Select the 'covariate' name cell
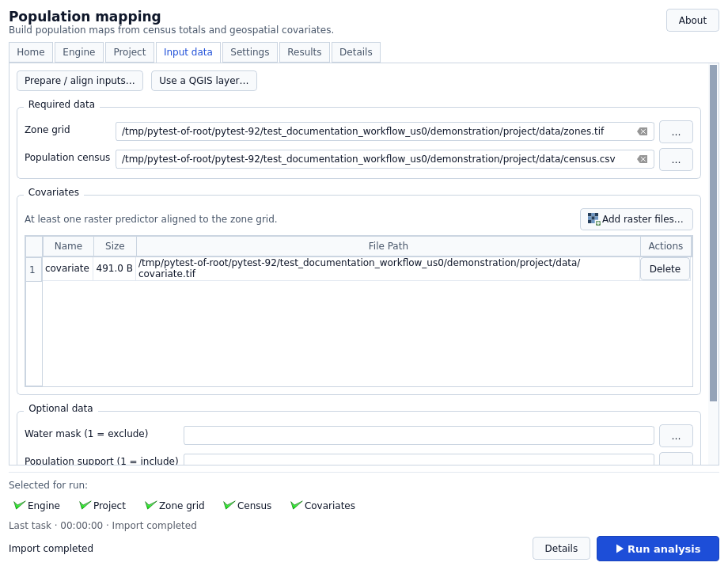This screenshot has height=570, width=728. coord(67,268)
